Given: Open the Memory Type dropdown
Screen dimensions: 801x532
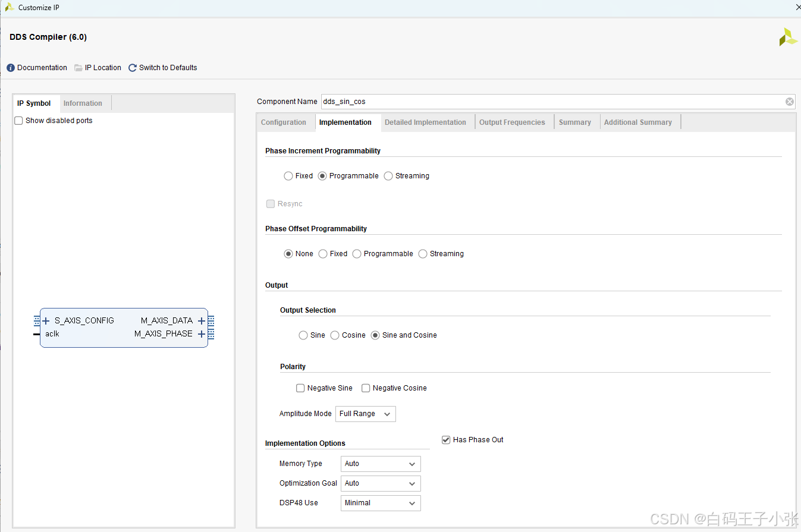Looking at the screenshot, I should coord(381,464).
